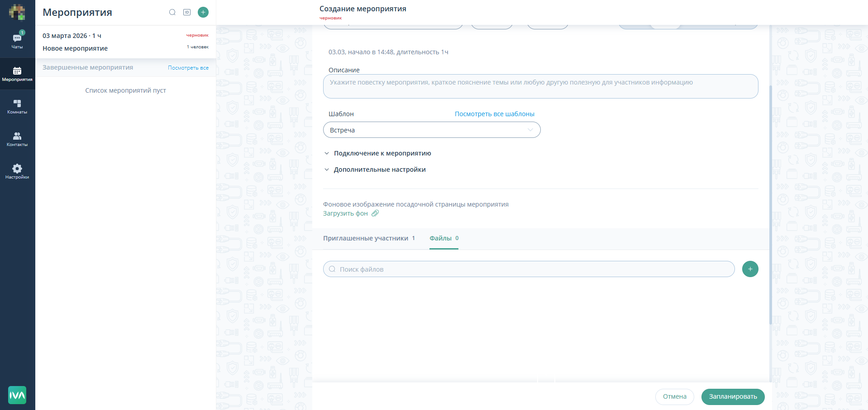Open the Rooms section icon
This screenshot has width=868, height=410.
(17, 106)
